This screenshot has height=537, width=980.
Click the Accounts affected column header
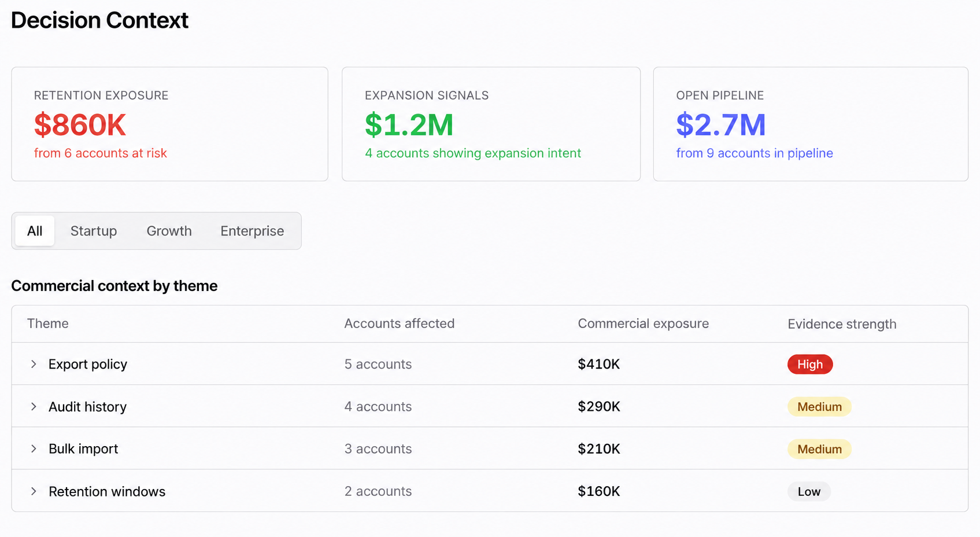[x=400, y=323]
